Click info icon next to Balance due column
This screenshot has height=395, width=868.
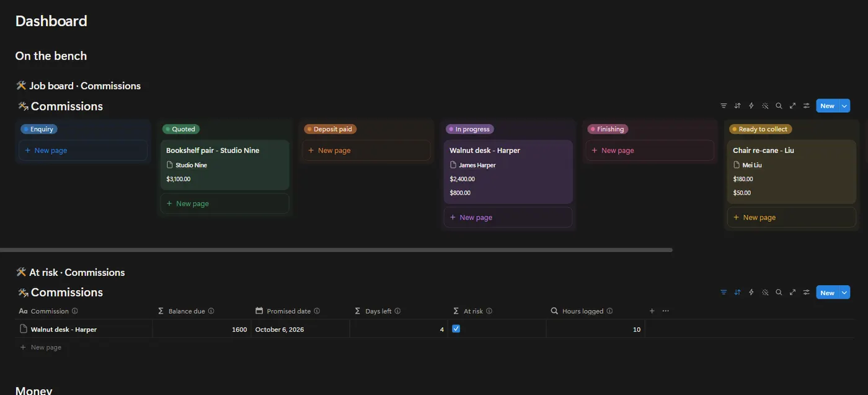pyautogui.click(x=211, y=311)
